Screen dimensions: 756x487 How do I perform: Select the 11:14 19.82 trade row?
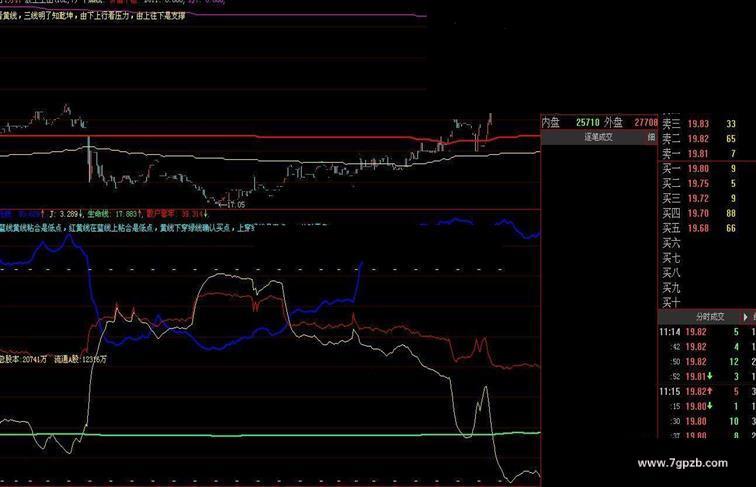point(707,332)
